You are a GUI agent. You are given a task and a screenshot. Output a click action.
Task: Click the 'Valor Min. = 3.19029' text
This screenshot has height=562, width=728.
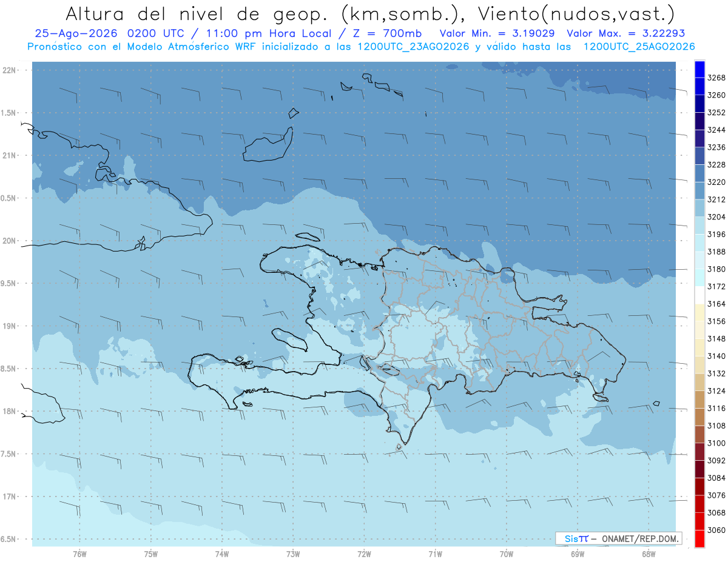pos(498,34)
